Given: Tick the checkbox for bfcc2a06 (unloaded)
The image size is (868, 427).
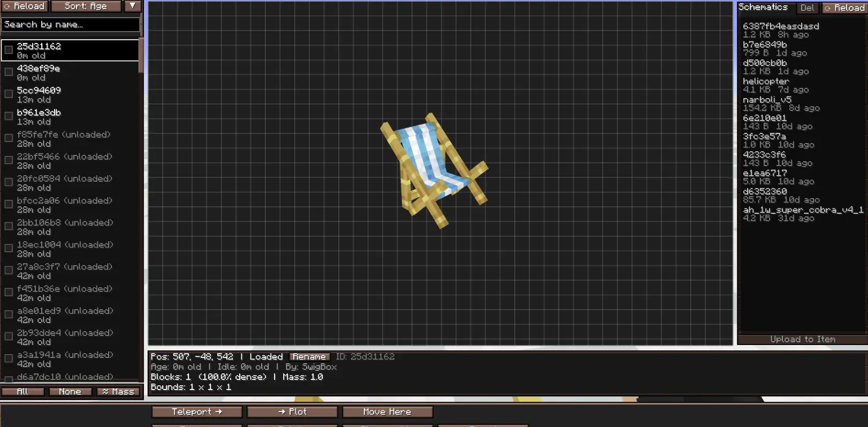Looking at the screenshot, I should 9,204.
